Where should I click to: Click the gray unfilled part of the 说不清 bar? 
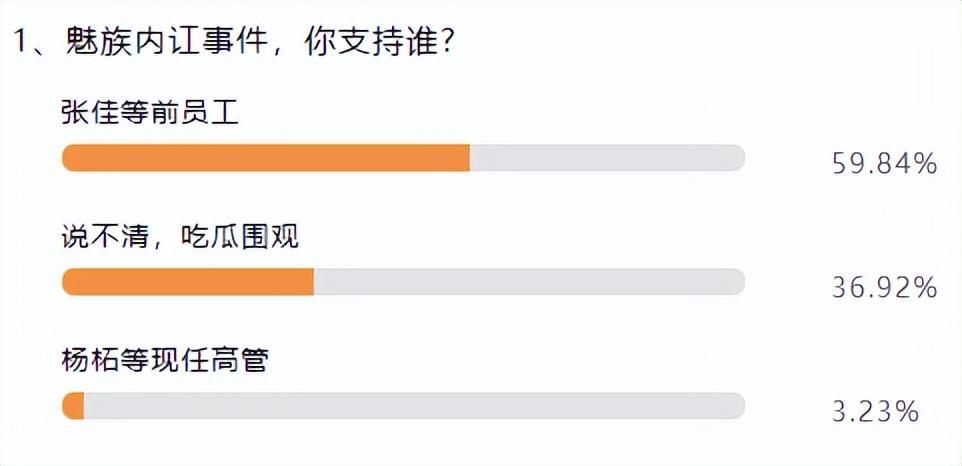point(529,282)
